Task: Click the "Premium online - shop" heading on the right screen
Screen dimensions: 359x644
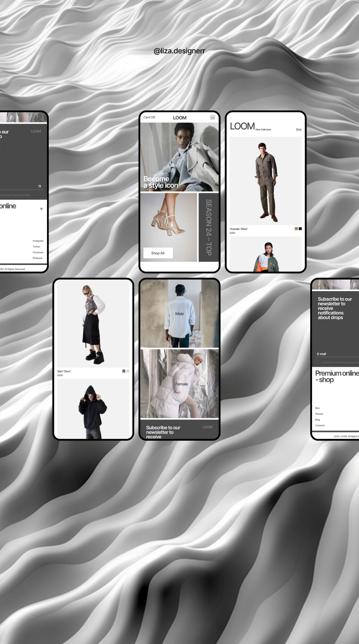Action: [337, 376]
